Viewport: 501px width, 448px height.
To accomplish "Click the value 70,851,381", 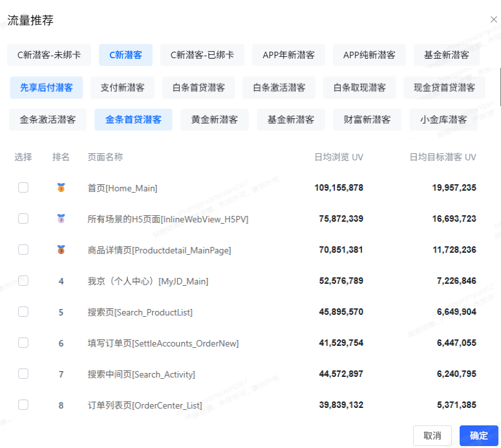I will coord(341,250).
